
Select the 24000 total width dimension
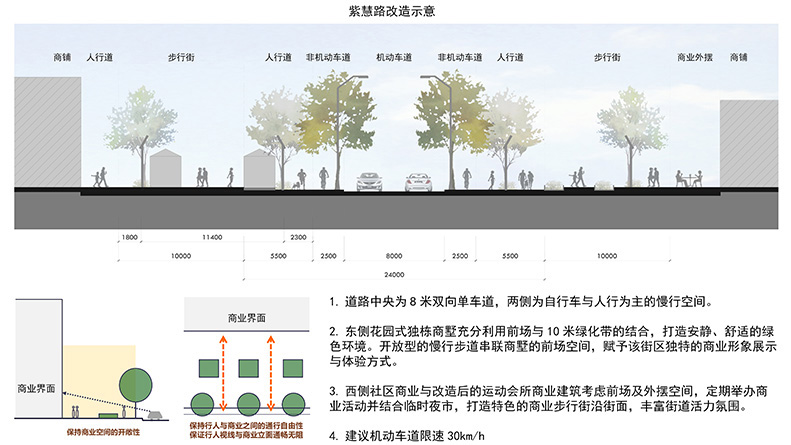(394, 274)
